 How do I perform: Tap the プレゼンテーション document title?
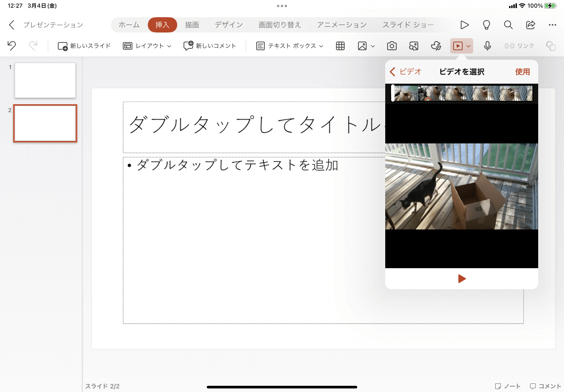(53, 25)
